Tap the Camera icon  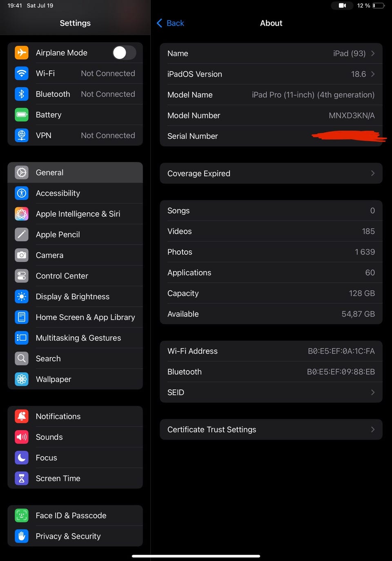(x=22, y=255)
